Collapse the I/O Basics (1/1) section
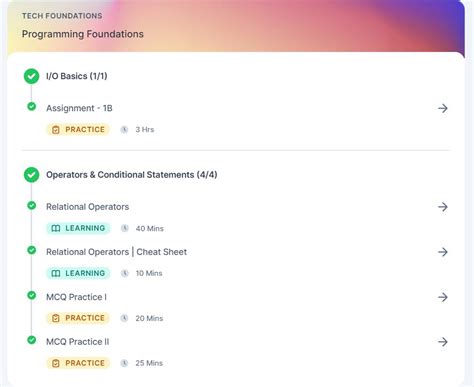The image size is (474, 387). click(x=77, y=76)
